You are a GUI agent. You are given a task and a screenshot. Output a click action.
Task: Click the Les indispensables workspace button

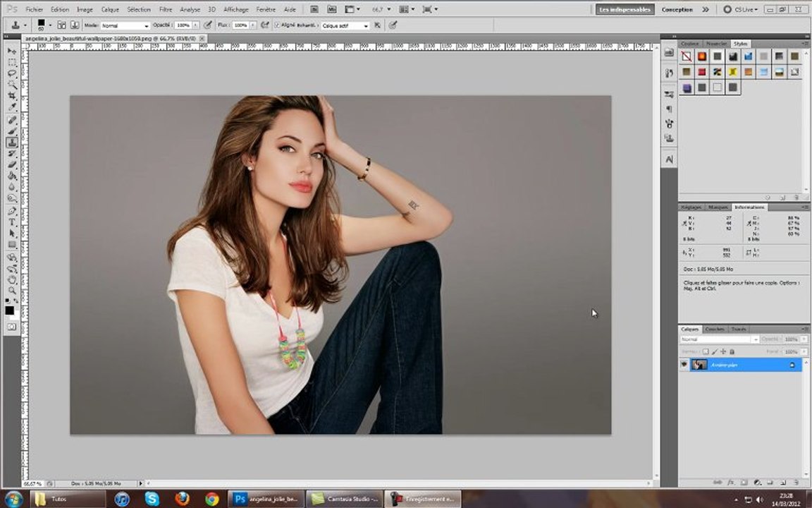click(625, 10)
